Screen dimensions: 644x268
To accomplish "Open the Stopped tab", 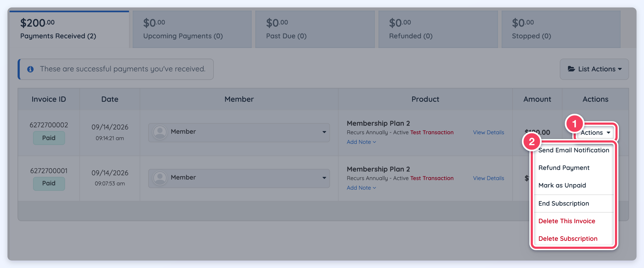I will (561, 29).
